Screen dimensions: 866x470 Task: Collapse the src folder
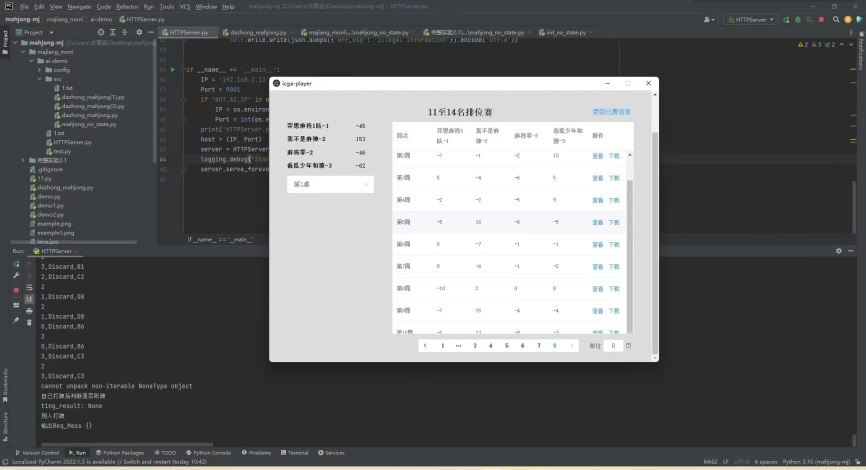(x=40, y=79)
